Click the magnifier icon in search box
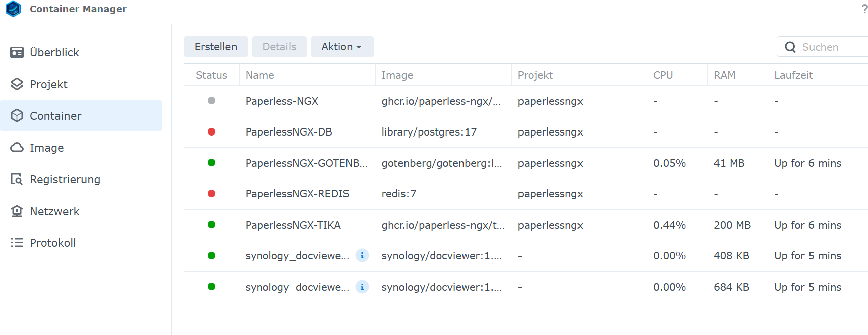The image size is (868, 335). coord(790,47)
